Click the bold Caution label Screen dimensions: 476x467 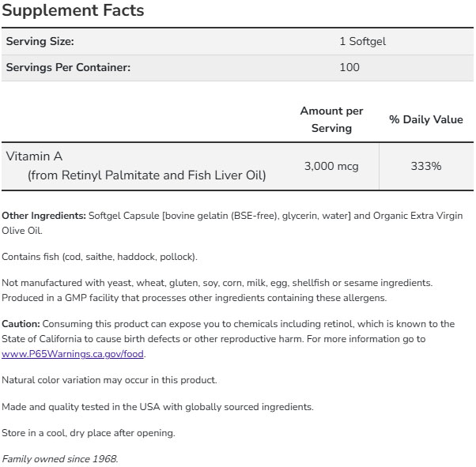click(x=21, y=324)
